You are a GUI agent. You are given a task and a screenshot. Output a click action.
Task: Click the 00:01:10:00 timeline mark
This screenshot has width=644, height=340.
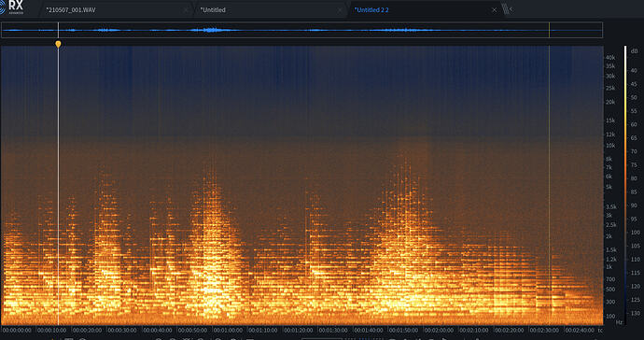click(x=263, y=330)
